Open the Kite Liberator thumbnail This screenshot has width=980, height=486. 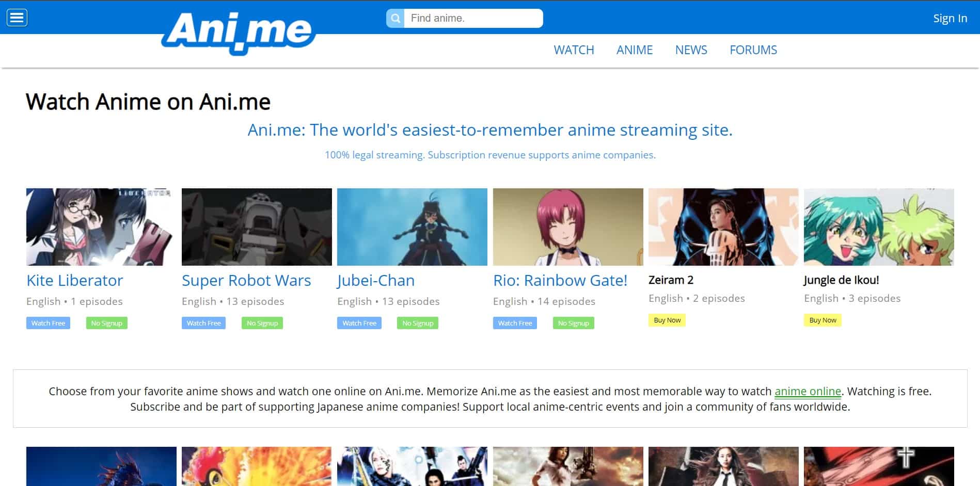[x=101, y=227]
